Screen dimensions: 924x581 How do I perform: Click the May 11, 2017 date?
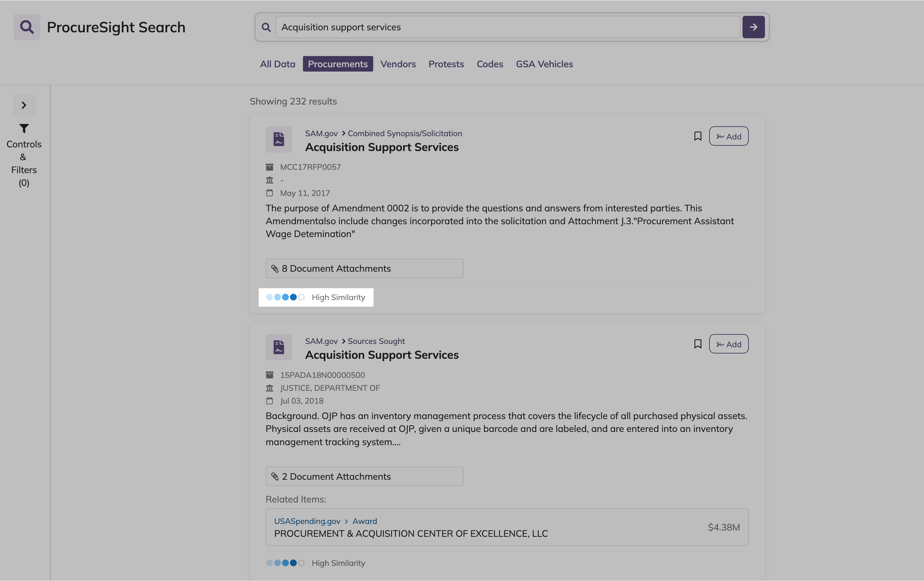[x=305, y=193]
